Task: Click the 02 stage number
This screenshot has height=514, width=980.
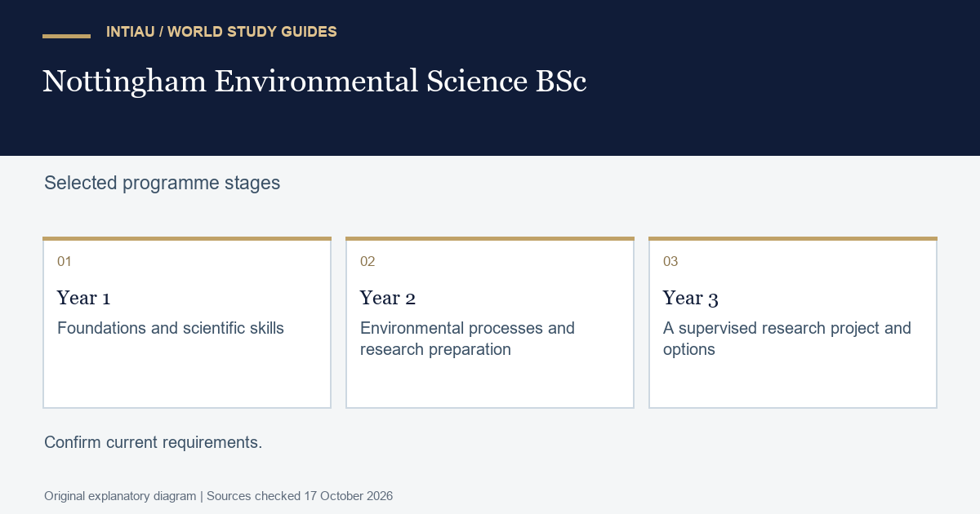Action: point(367,262)
